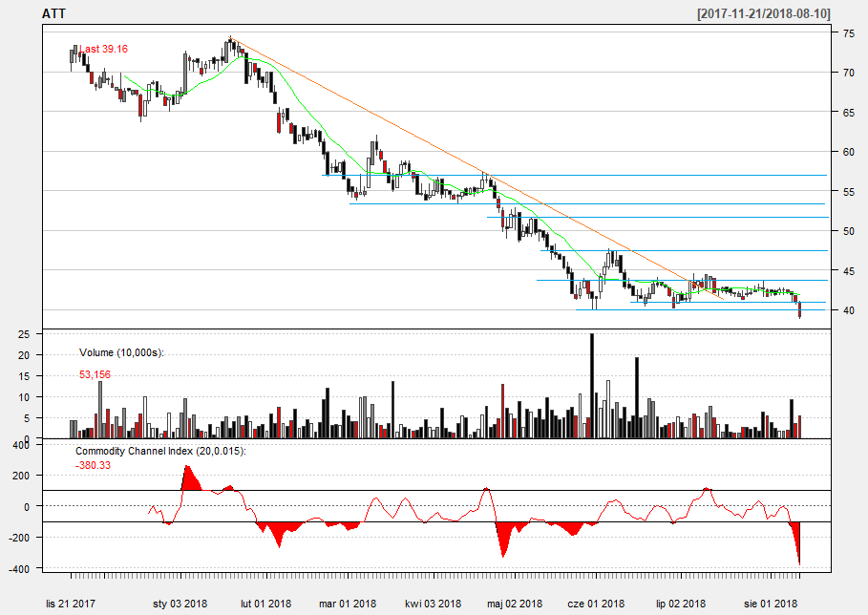Screen dimensions: 868x615
Task: Click the 200 CCI axis label
Action: coord(22,476)
